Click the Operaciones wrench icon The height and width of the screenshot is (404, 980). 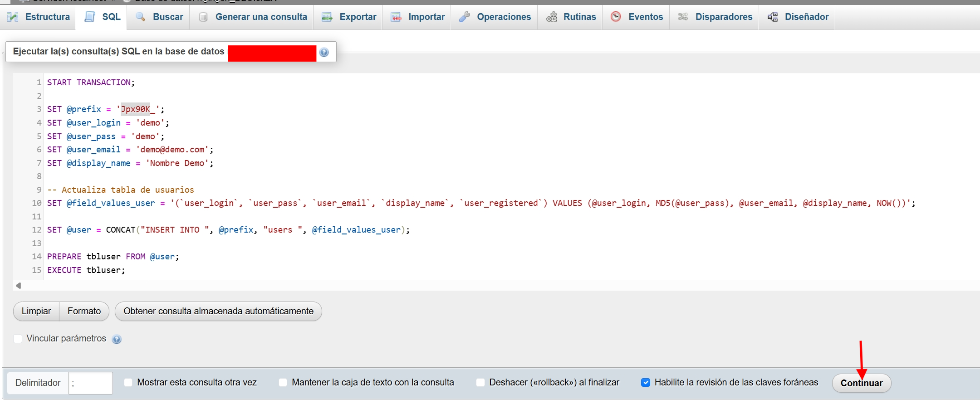(464, 17)
